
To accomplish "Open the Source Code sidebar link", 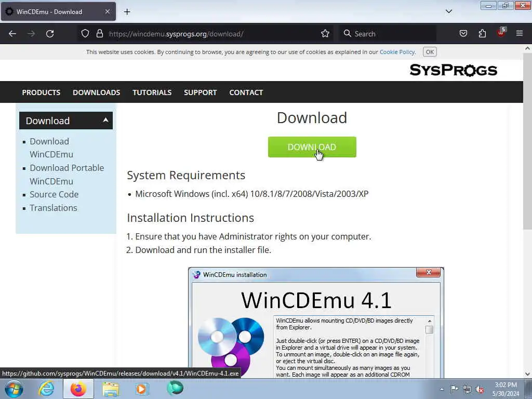I will [x=54, y=194].
